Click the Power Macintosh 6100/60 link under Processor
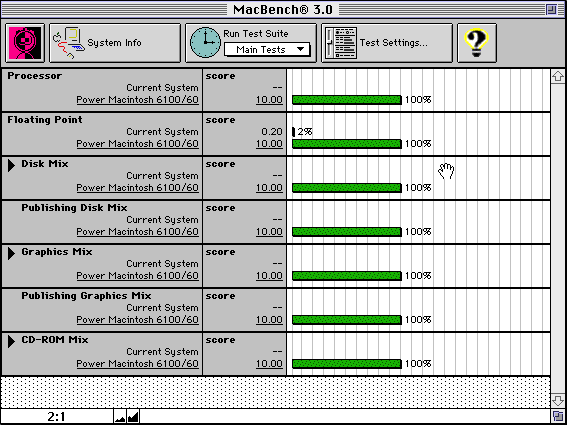This screenshot has height=425, width=567. point(137,100)
